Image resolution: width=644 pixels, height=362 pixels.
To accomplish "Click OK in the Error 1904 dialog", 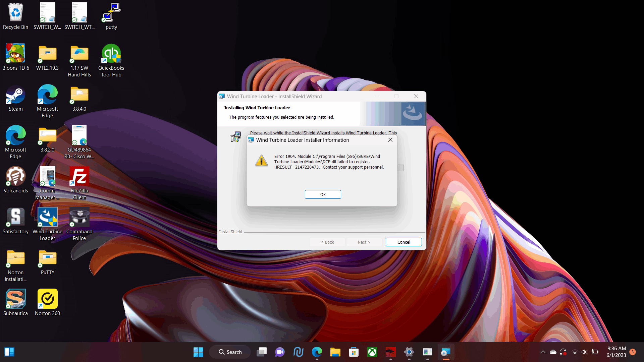I will pos(323,194).
